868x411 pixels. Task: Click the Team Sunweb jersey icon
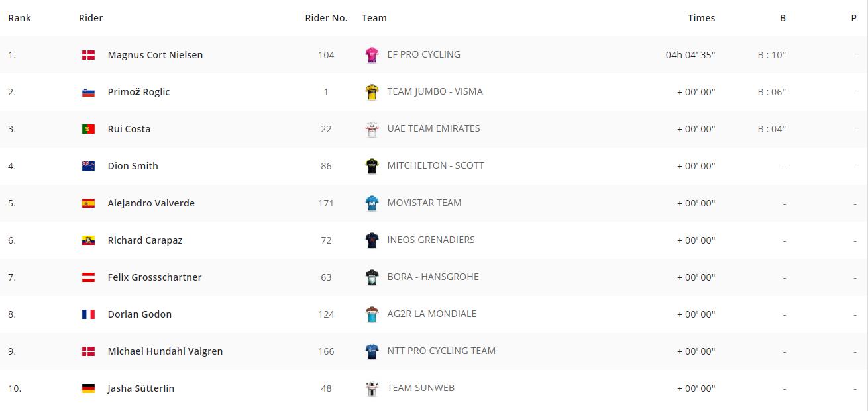(372, 388)
